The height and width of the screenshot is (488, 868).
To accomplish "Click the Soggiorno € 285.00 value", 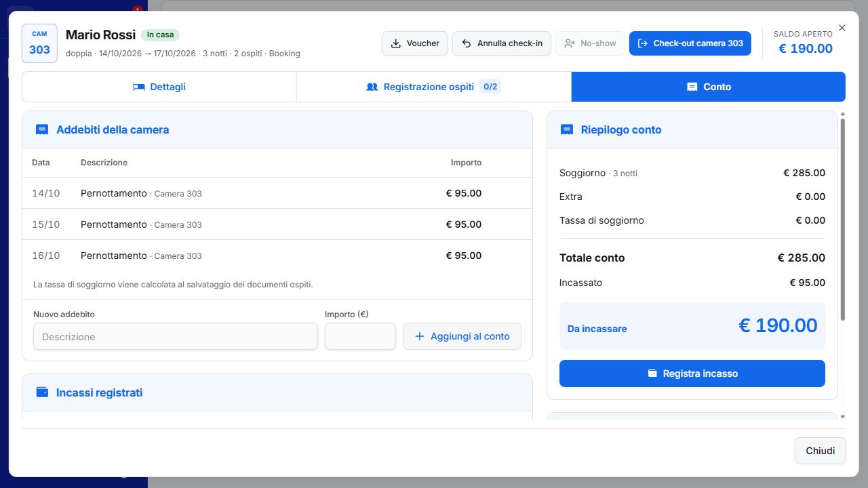I will 805,173.
